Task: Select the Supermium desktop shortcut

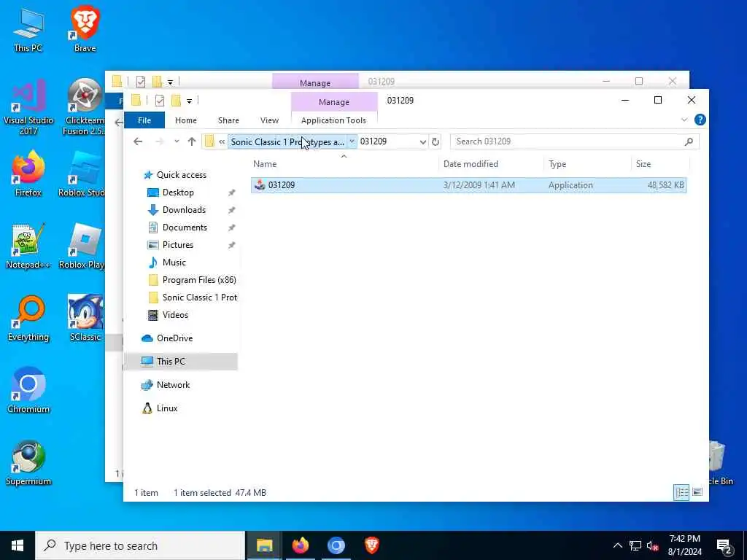Action: [x=28, y=463]
